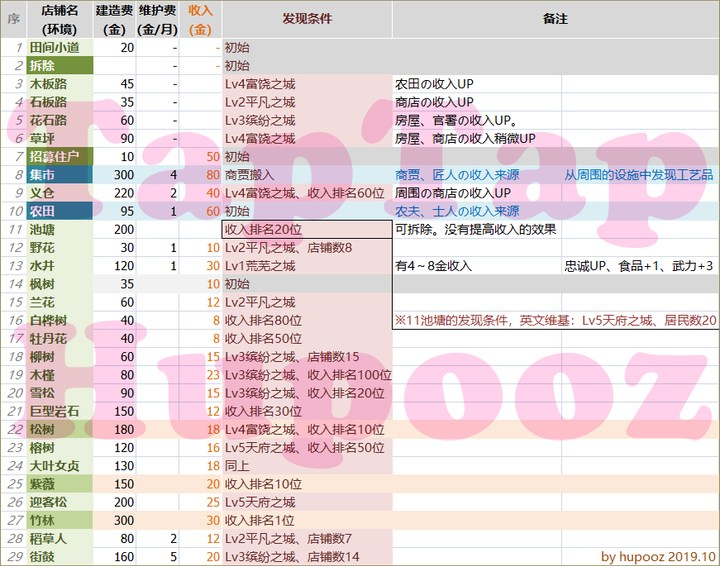Click 房屋、商店の收入稍微UP note
The image size is (720, 566).
465,138
